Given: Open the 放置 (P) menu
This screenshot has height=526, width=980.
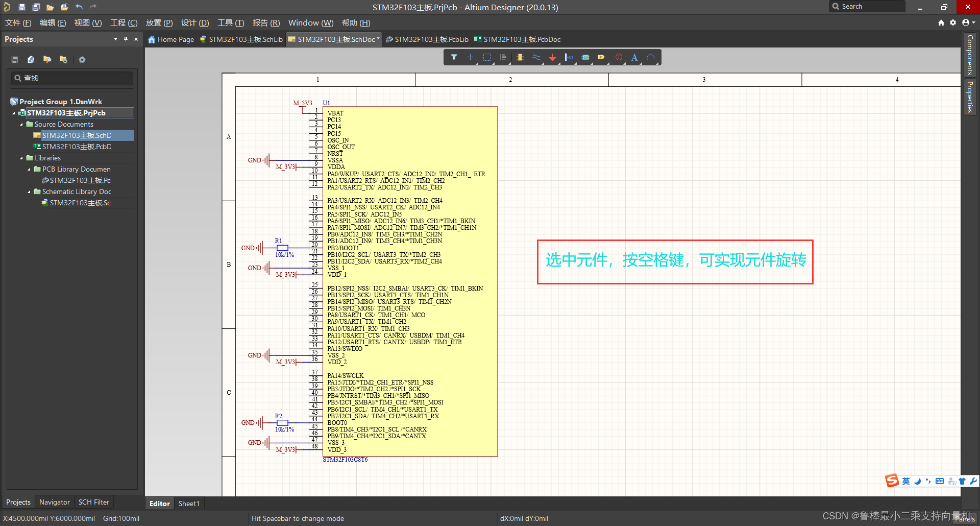Looking at the screenshot, I should click(x=159, y=23).
